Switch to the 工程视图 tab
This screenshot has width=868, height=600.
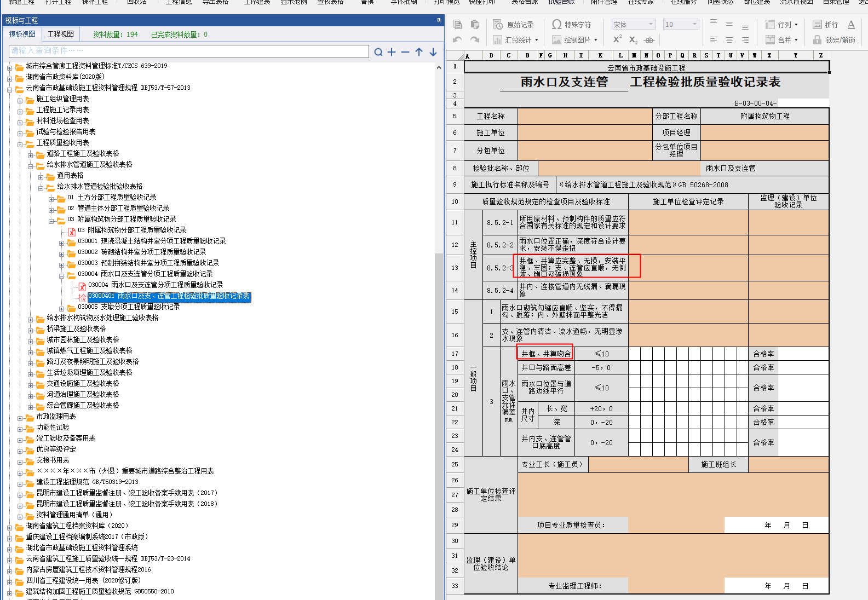pyautogui.click(x=61, y=34)
